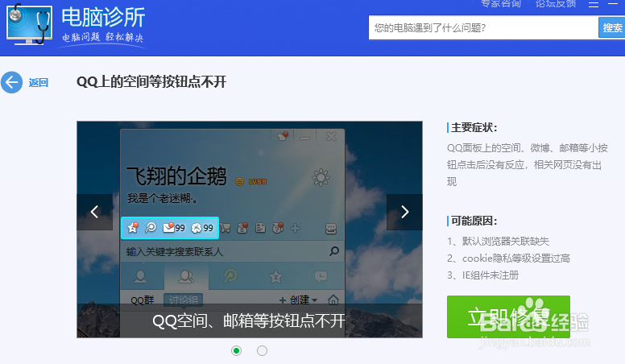
Task: Click the home icon beside 创建
Action: (333, 300)
